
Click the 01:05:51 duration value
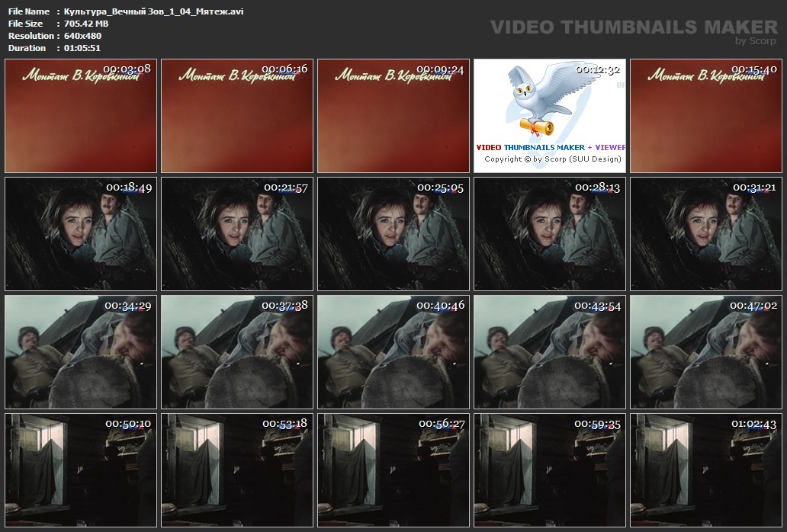coord(82,48)
